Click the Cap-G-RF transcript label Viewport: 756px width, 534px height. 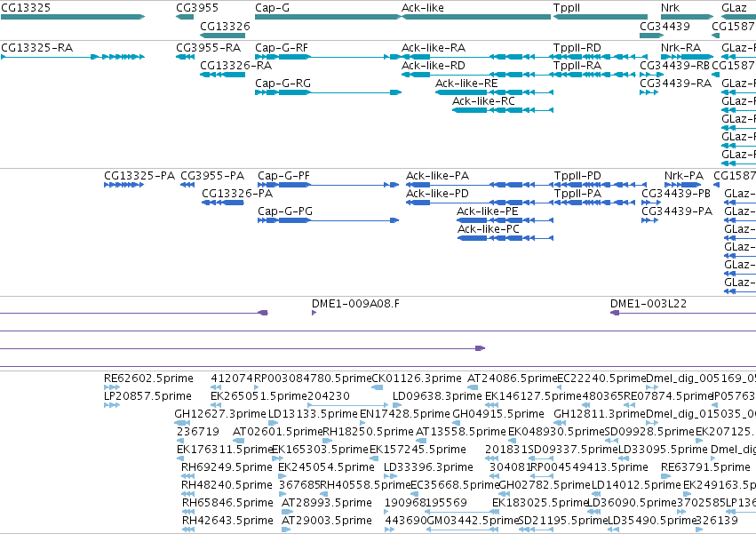(282, 48)
